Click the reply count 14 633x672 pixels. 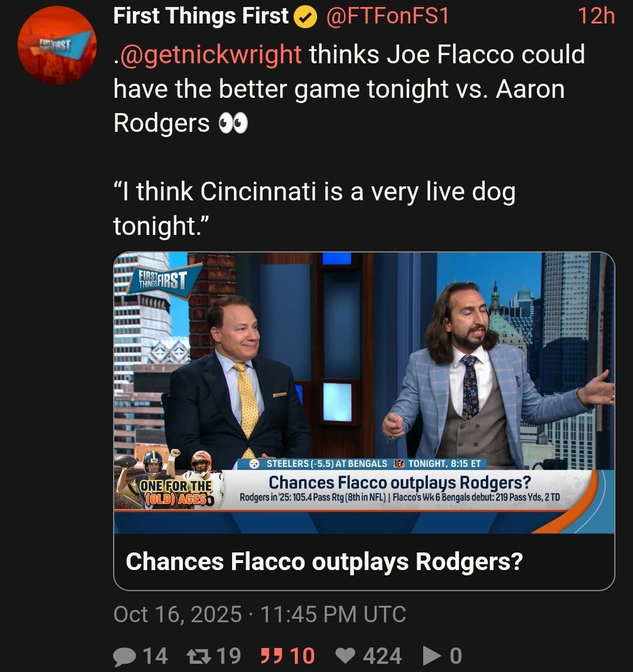155,656
